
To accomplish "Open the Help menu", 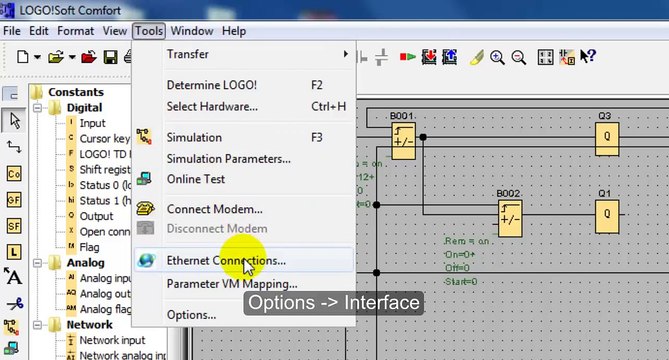I will pyautogui.click(x=234, y=31).
